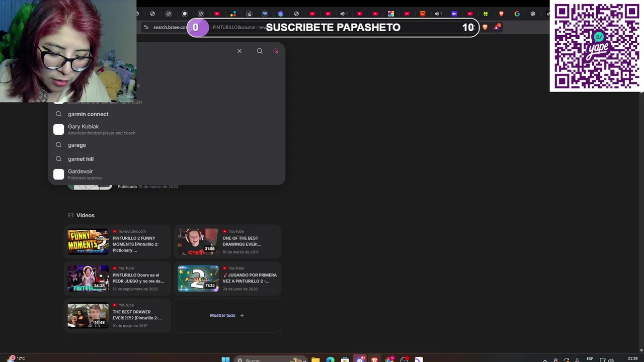Image resolution: width=644 pixels, height=362 pixels.
Task: Open the Brave Shields lion icon
Action: tap(485, 27)
